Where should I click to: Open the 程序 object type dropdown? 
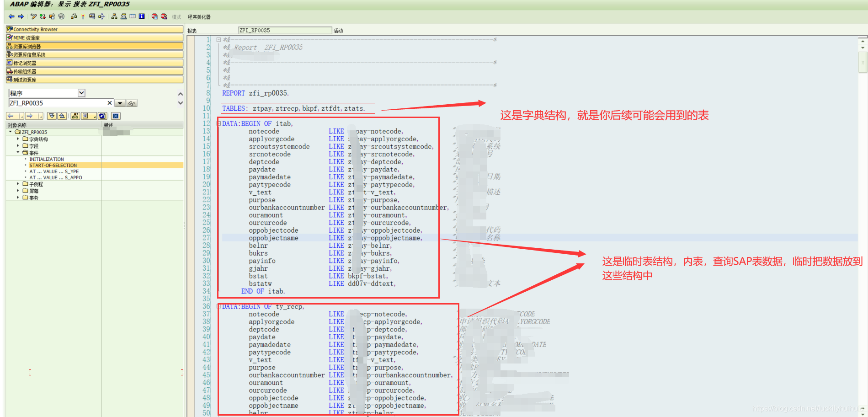click(81, 93)
